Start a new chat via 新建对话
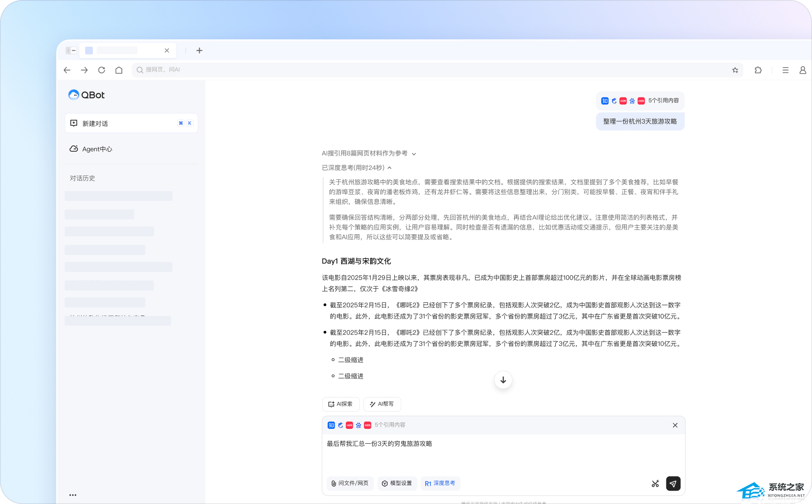This screenshot has width=812, height=504. click(131, 123)
